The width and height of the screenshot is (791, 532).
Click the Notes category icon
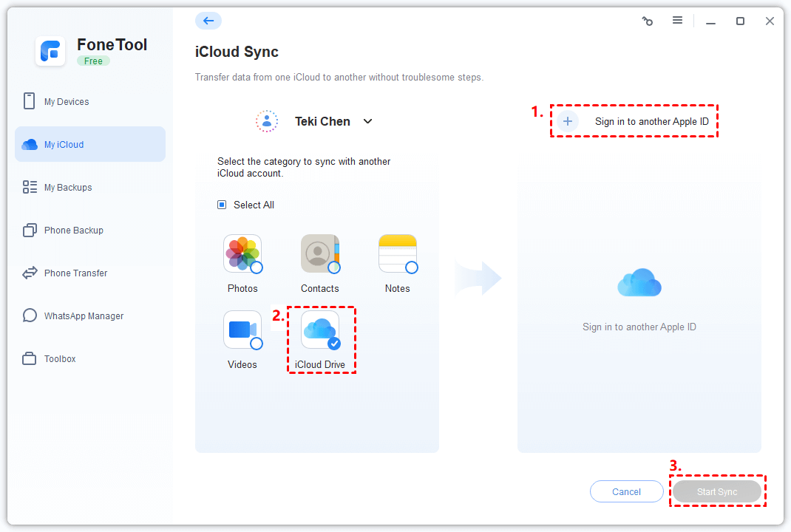point(397,254)
